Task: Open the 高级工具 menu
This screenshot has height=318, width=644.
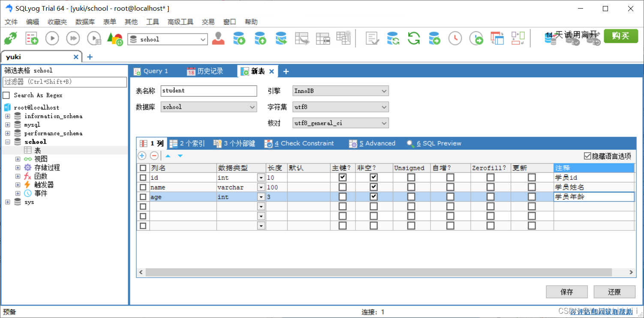Action: [x=180, y=22]
